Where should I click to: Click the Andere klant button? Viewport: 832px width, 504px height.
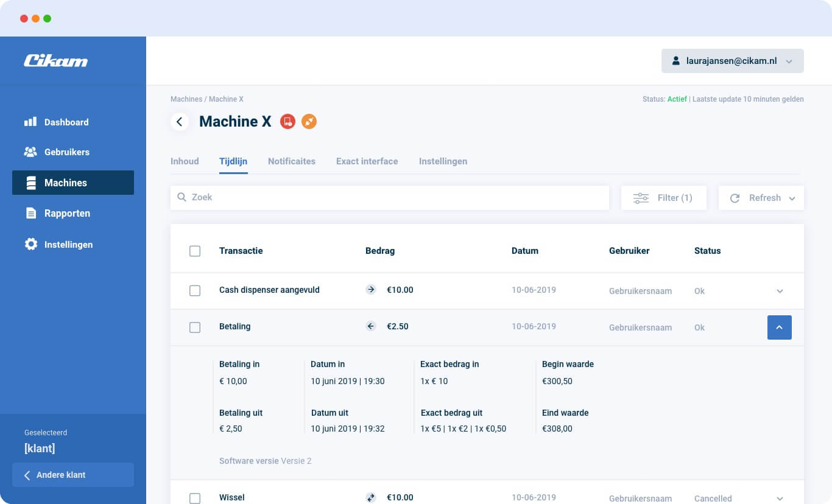[x=73, y=475]
